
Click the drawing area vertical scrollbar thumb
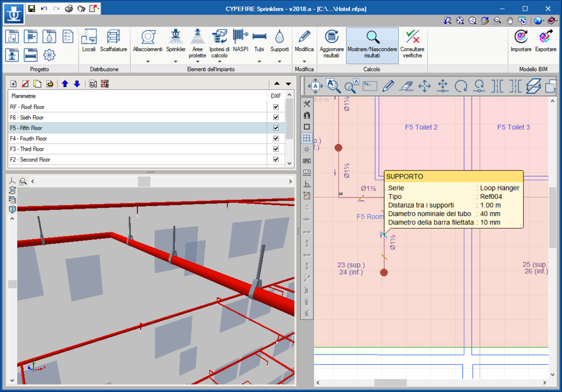[552, 218]
